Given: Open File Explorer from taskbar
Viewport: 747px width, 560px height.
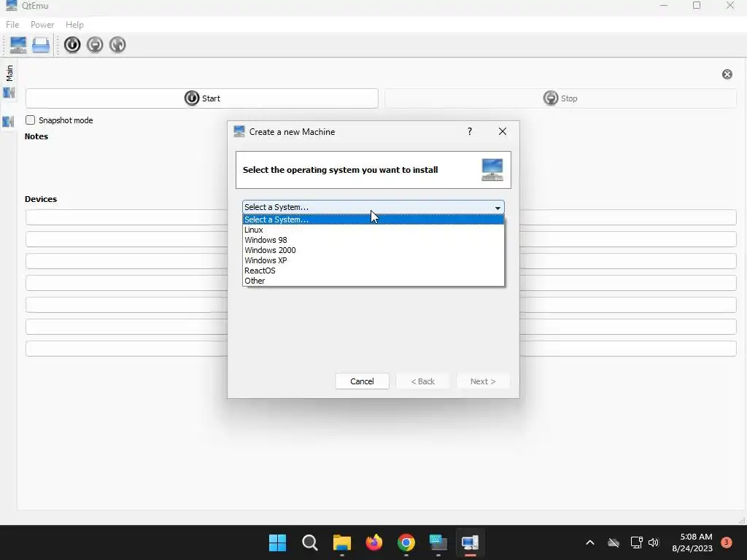Looking at the screenshot, I should coord(341,542).
